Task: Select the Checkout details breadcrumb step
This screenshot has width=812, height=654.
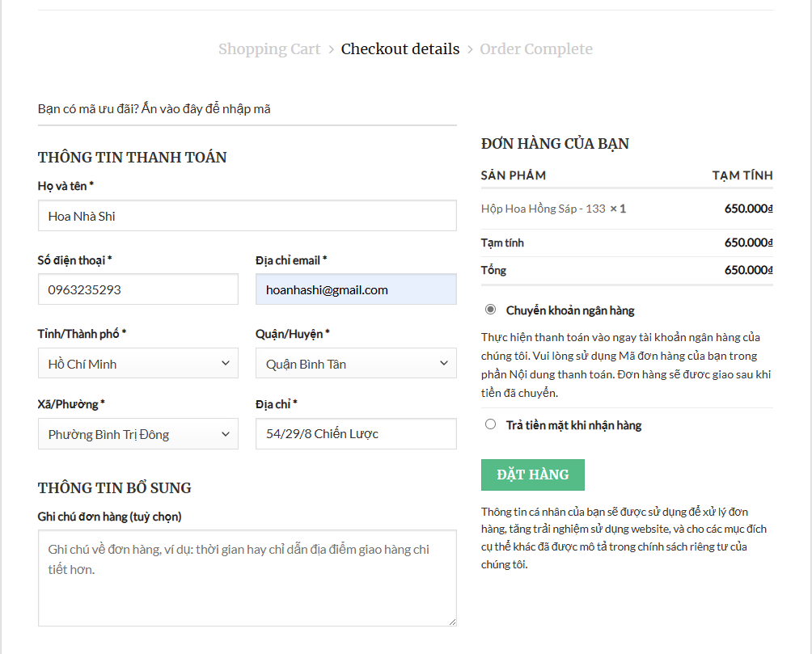Action: coord(400,49)
